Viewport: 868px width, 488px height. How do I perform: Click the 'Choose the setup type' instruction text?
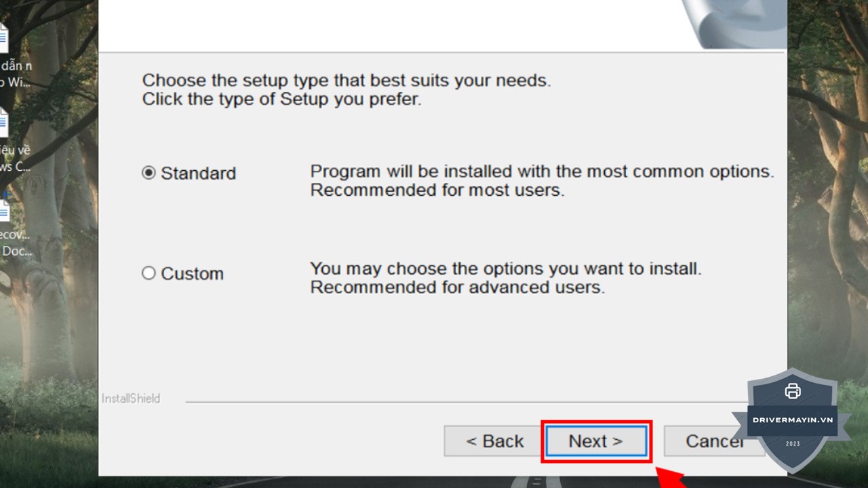click(x=346, y=81)
